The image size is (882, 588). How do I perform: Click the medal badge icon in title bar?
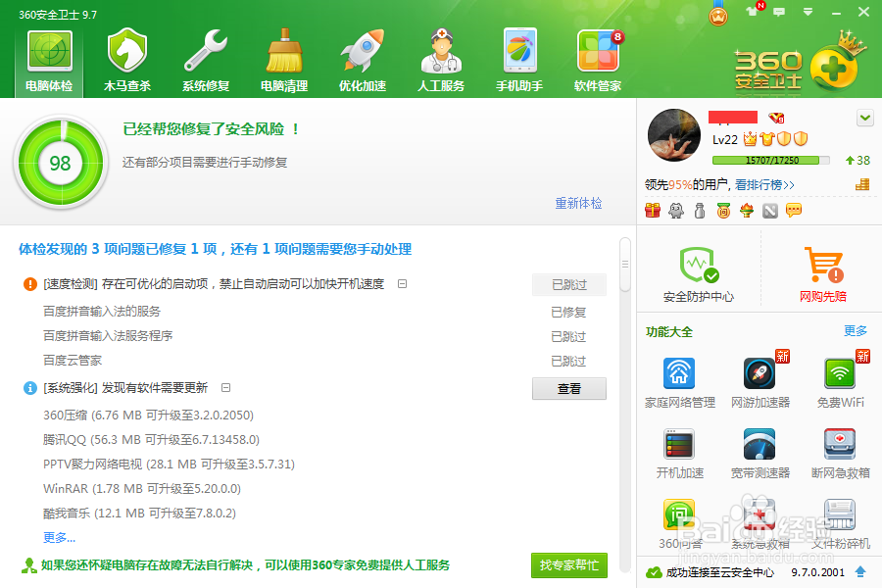[717, 14]
